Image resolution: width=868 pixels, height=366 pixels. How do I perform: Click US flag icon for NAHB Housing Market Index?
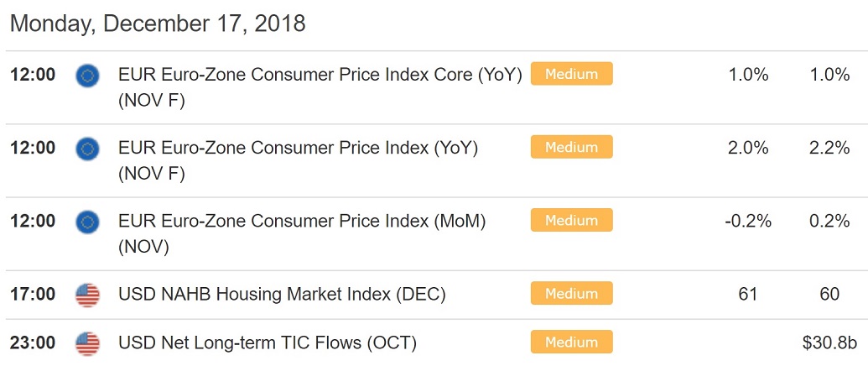pos(87,295)
